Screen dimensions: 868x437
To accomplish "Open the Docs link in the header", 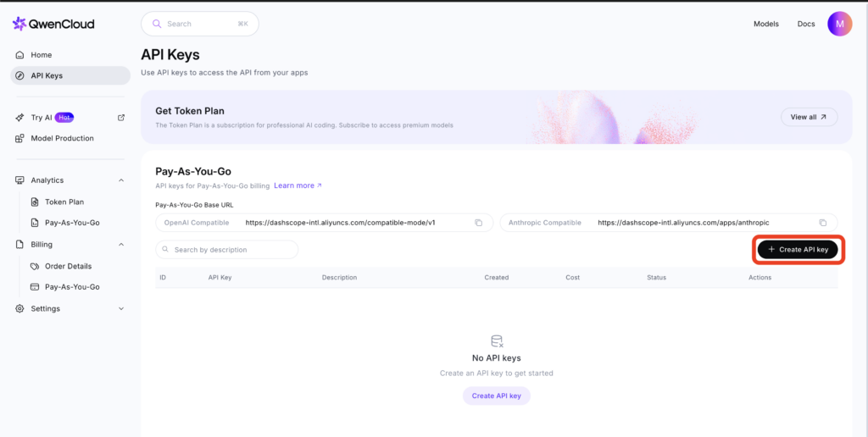I will 806,24.
